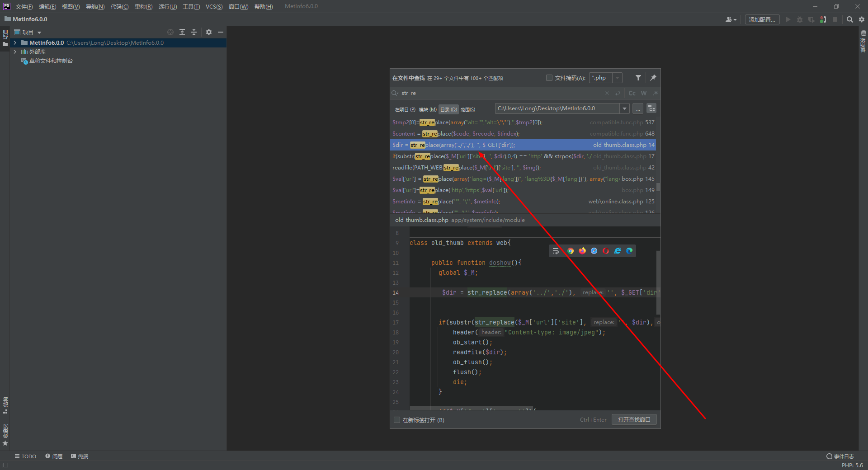
Task: Pin the Find in Files dialog
Action: click(653, 78)
